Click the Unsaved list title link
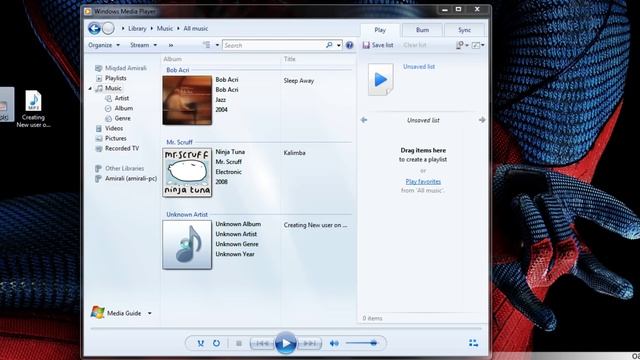This screenshot has width=640, height=360. [x=419, y=67]
